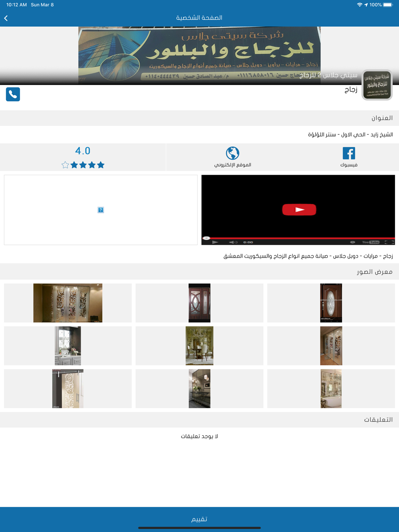Image resolution: width=399 pixels, height=532 pixels.
Task: Tap the empty fifth rating star
Action: (65, 165)
